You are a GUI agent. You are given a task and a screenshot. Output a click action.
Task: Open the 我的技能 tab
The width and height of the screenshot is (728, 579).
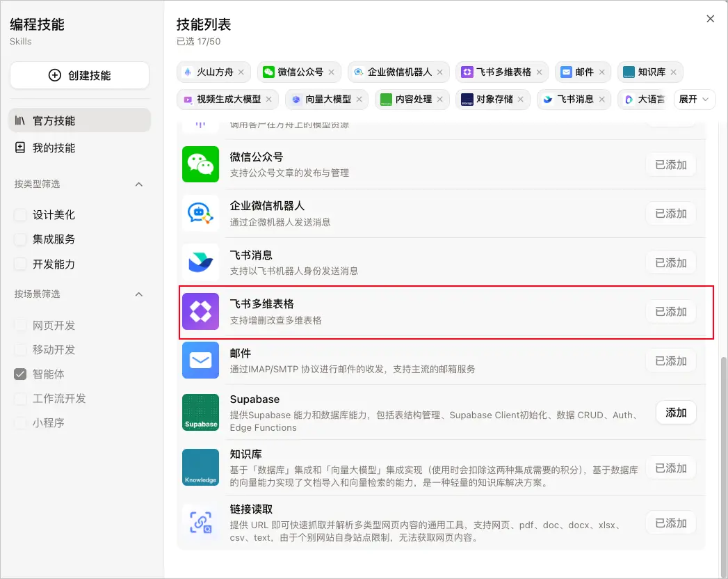pos(79,148)
